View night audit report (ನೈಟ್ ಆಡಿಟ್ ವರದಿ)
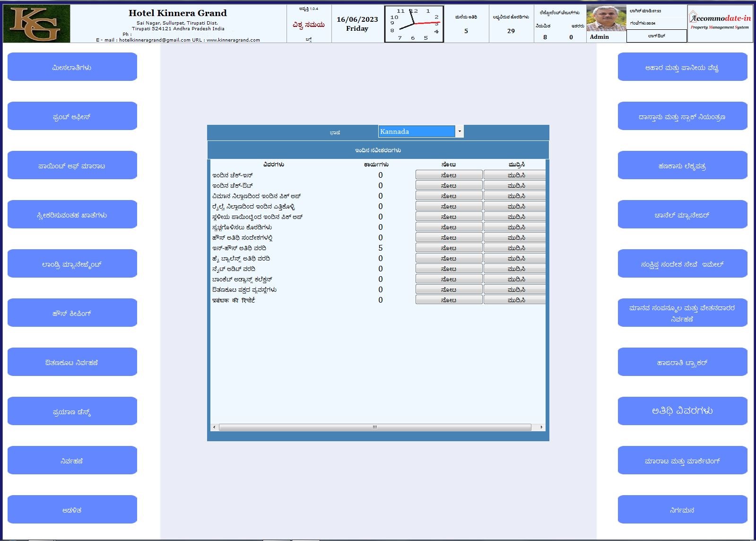Screen dimensions: 756x541 point(449,269)
